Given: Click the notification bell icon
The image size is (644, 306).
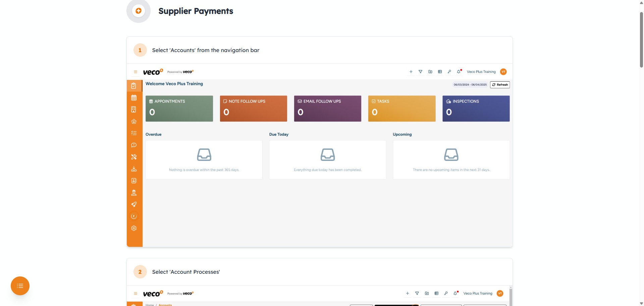Looking at the screenshot, I should click(459, 72).
